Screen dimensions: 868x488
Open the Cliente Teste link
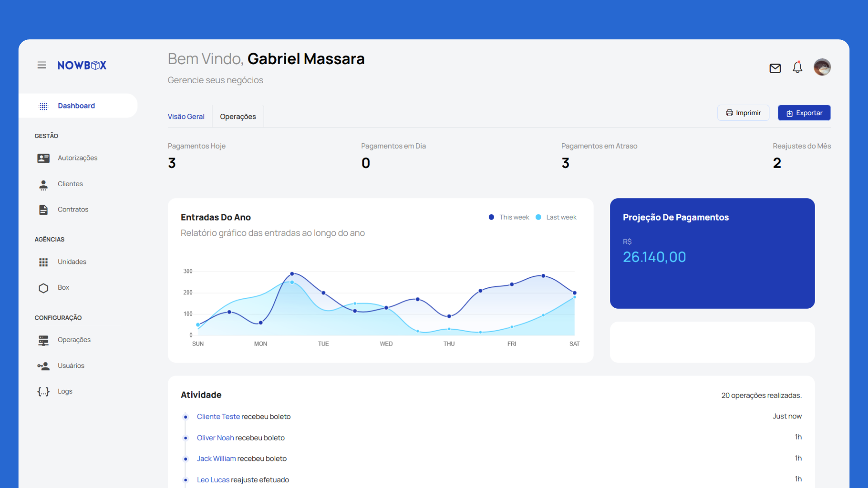pyautogui.click(x=218, y=417)
